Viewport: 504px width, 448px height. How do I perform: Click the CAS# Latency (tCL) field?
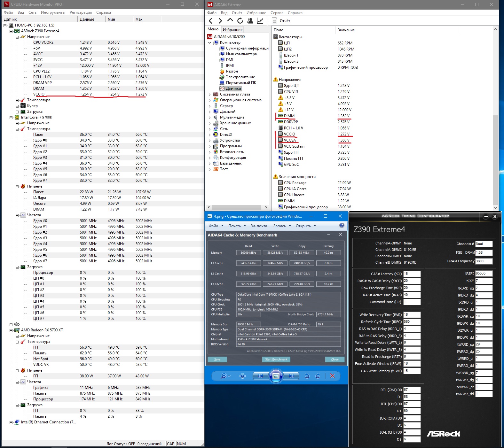tap(412, 274)
